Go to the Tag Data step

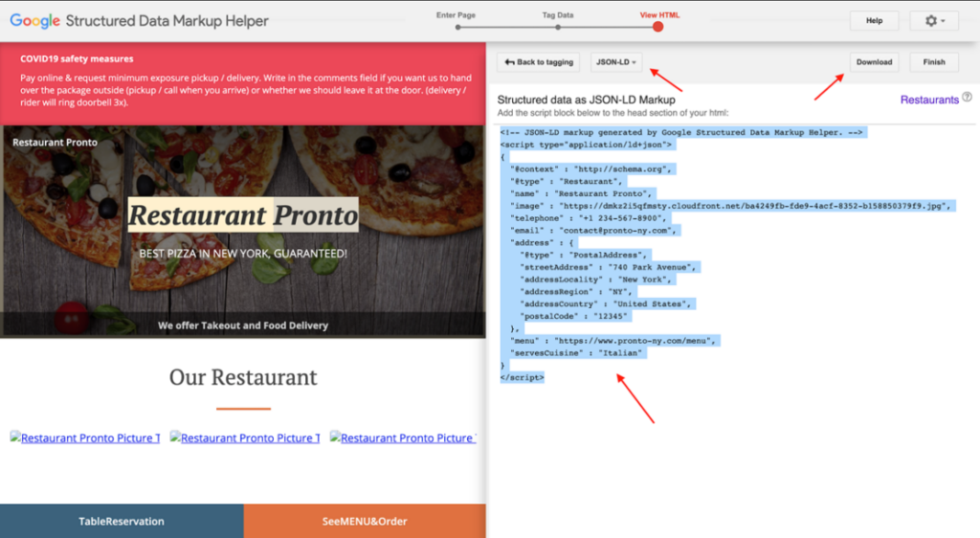558,27
